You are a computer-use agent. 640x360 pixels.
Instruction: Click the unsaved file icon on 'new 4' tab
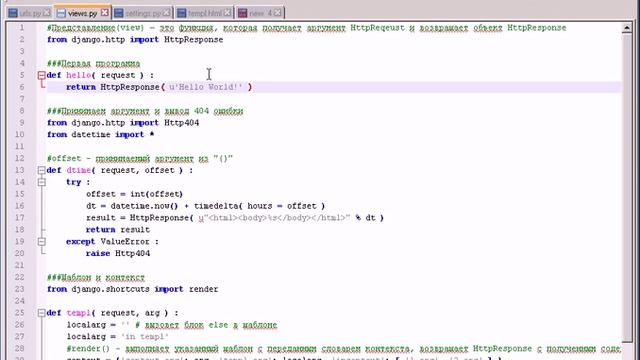tap(243, 13)
